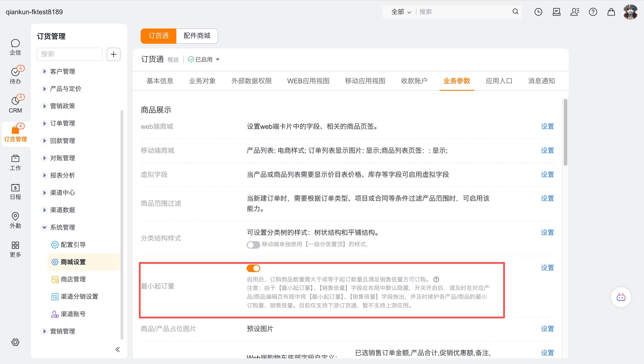Screen dimensions: 644x364
Task: Open the 企信 chat icon in sidebar
Action: pos(15,44)
